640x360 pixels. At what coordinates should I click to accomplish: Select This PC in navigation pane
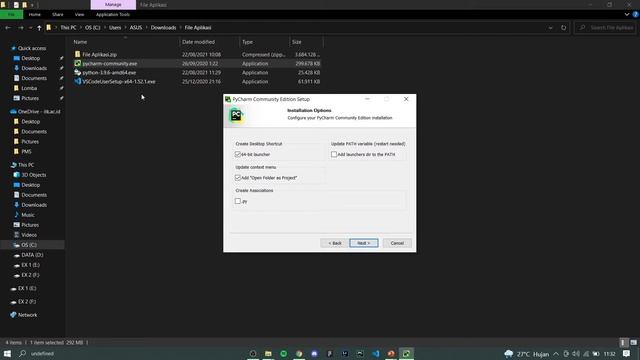[x=26, y=165]
